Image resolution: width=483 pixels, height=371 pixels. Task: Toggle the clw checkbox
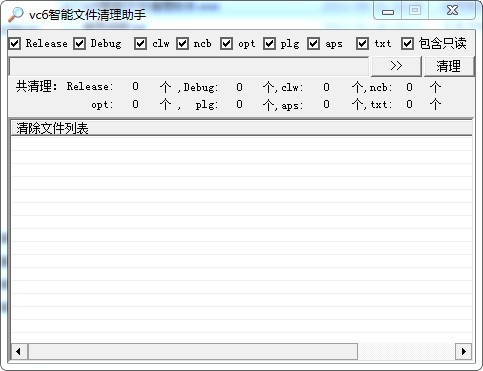[x=140, y=44]
